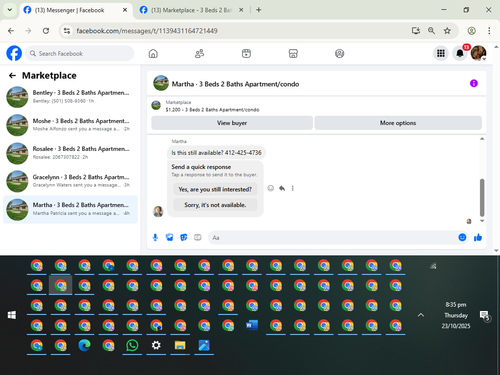
Task: Open Gracelynn conversation in the list
Action: [x=70, y=181]
